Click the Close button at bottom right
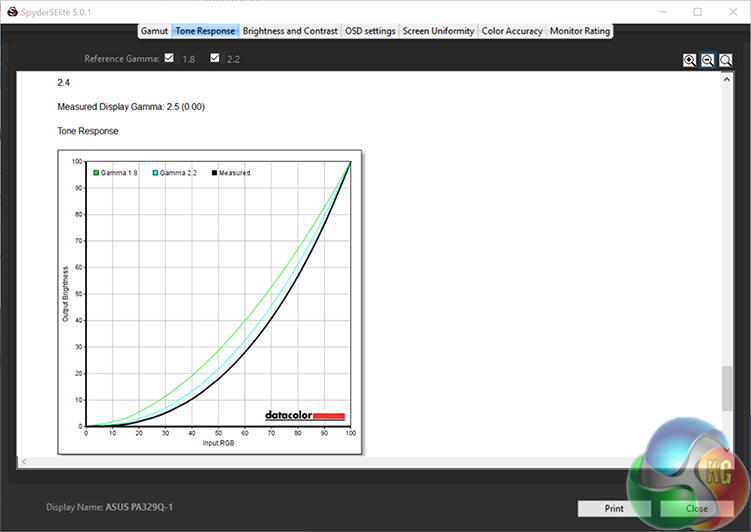 pyautogui.click(x=697, y=508)
